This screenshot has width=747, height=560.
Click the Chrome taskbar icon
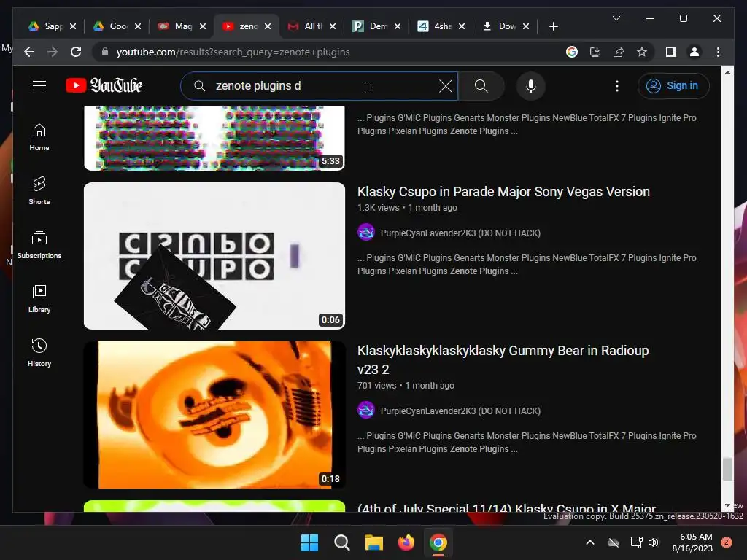[438, 542]
